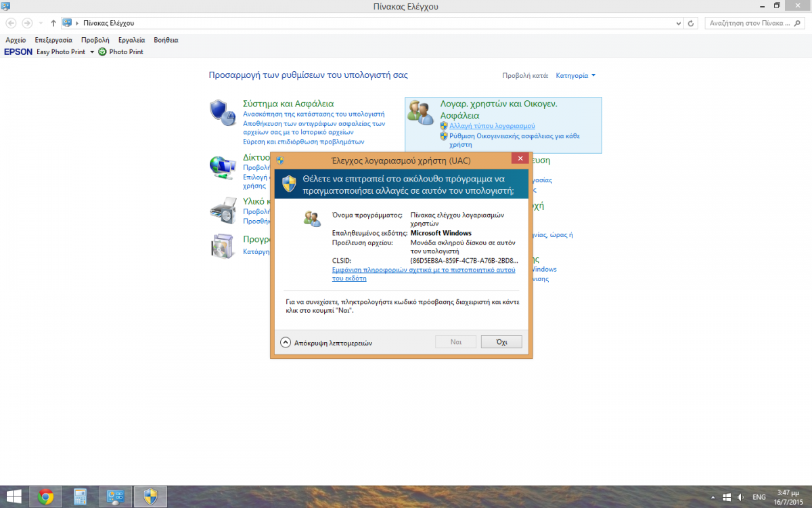
Task: Click the User Accounts people icon
Action: 420,112
